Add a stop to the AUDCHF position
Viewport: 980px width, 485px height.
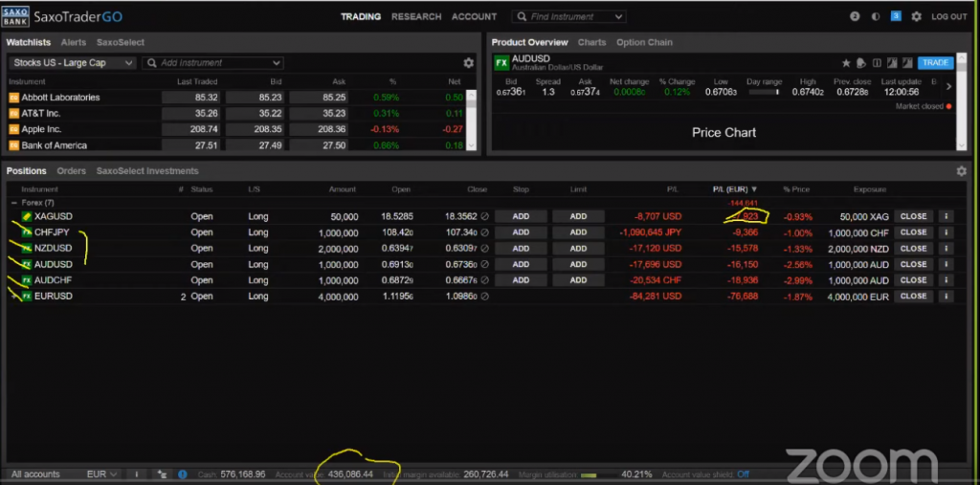(521, 280)
